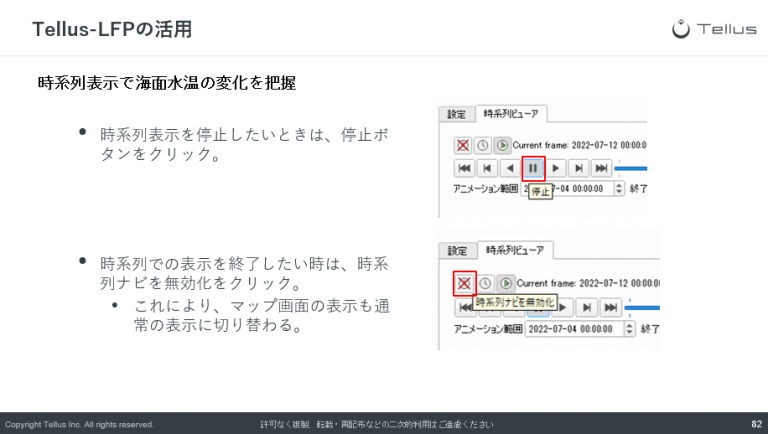Rewind to start in upper panel
Viewport: 768px width, 434px height.
(464, 169)
